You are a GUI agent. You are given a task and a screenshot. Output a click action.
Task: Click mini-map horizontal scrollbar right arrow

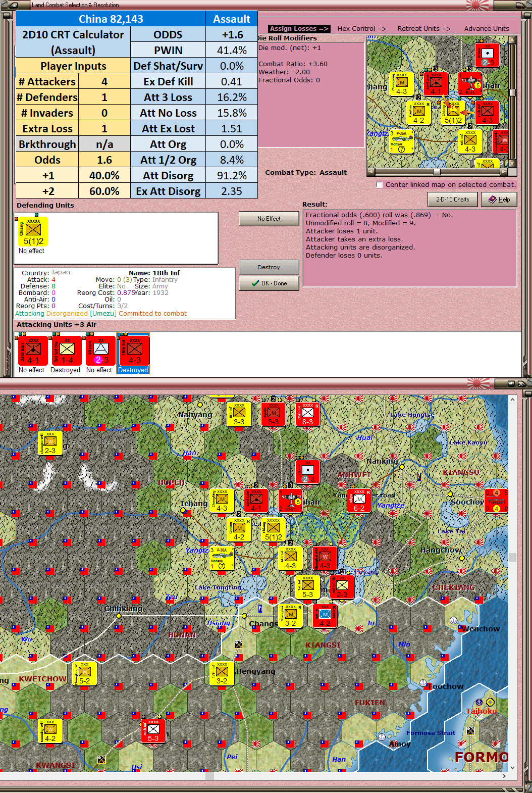pyautogui.click(x=504, y=172)
